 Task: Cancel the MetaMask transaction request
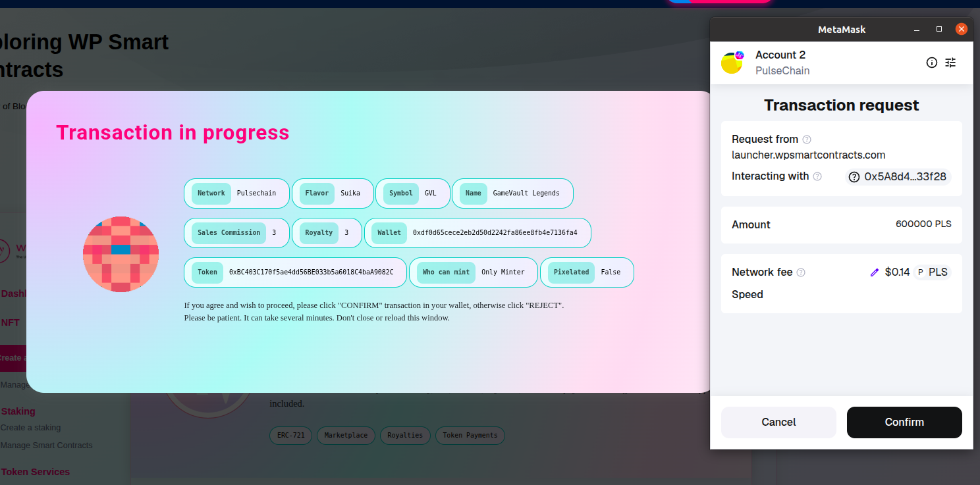point(778,422)
